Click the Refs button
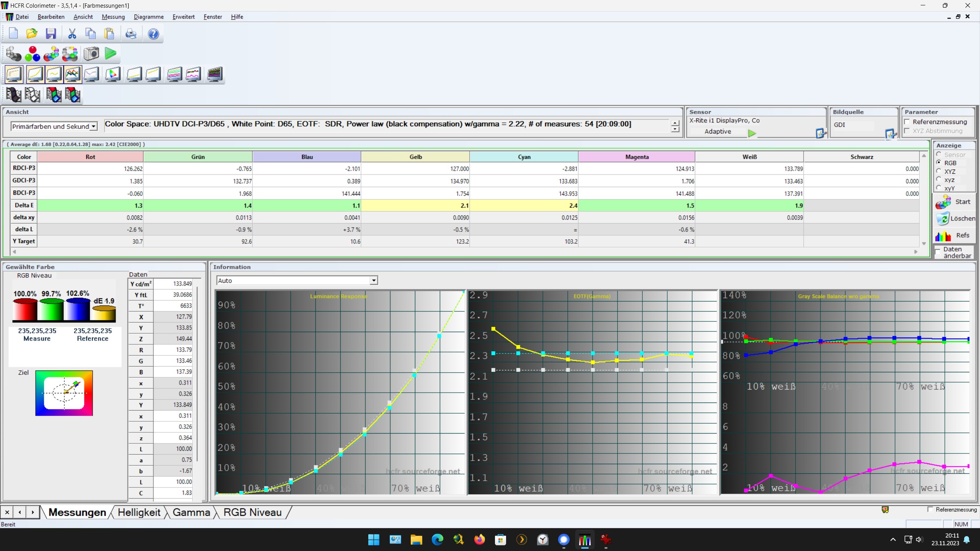Viewport: 980px width, 551px height. [x=955, y=235]
